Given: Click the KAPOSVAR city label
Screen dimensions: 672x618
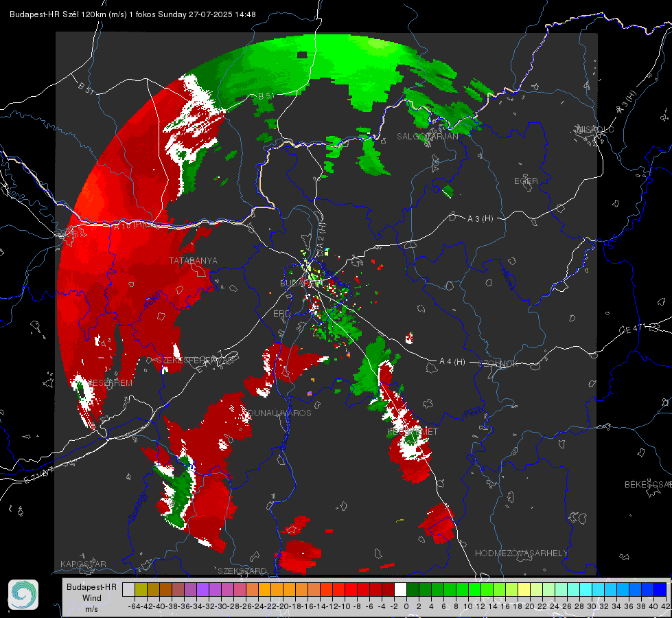Looking at the screenshot, I should (83, 564).
